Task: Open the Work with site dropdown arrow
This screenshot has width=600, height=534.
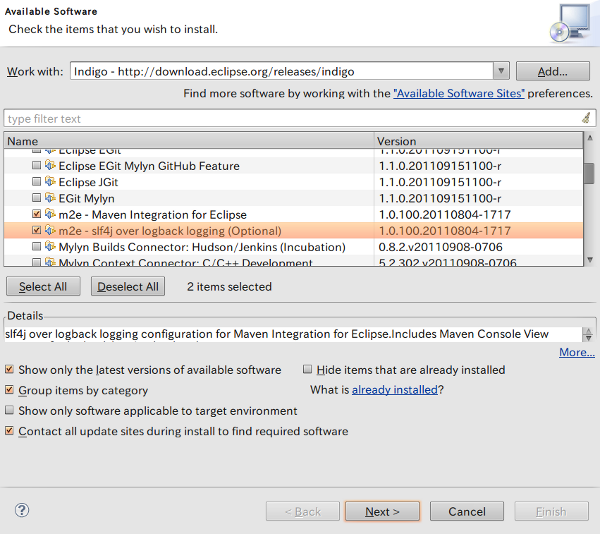Action: coord(501,71)
